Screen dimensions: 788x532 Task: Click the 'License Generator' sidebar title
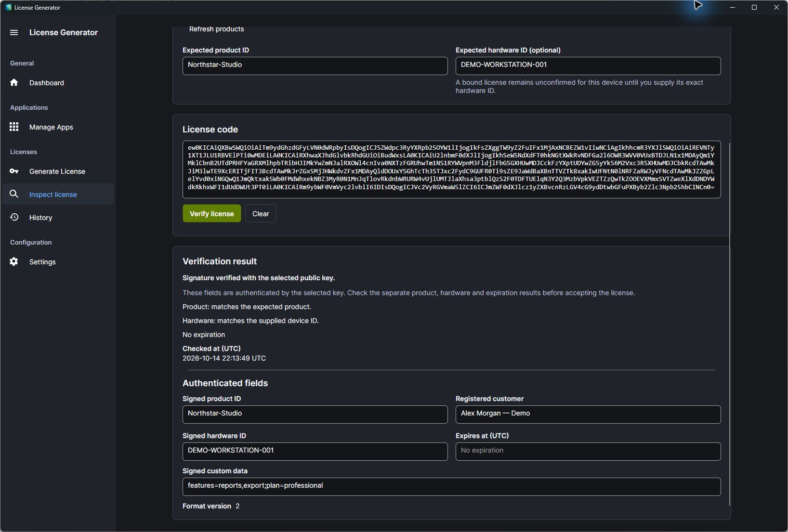64,32
